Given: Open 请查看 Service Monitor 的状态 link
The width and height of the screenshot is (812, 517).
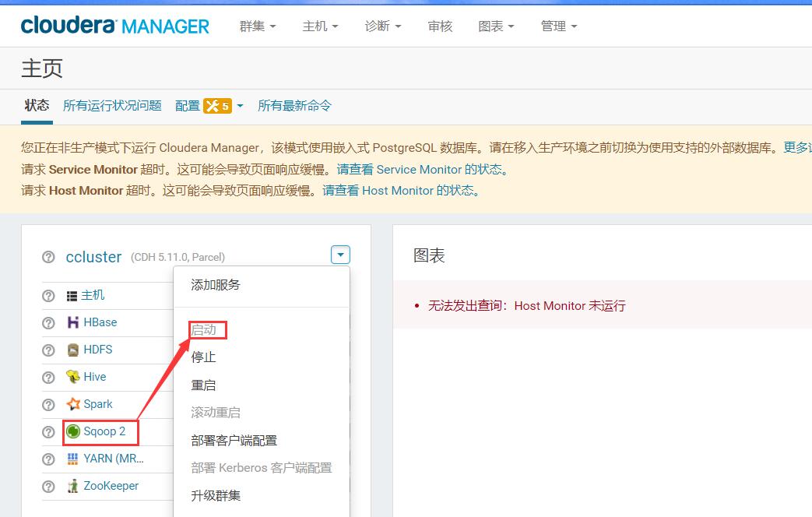Looking at the screenshot, I should 422,170.
